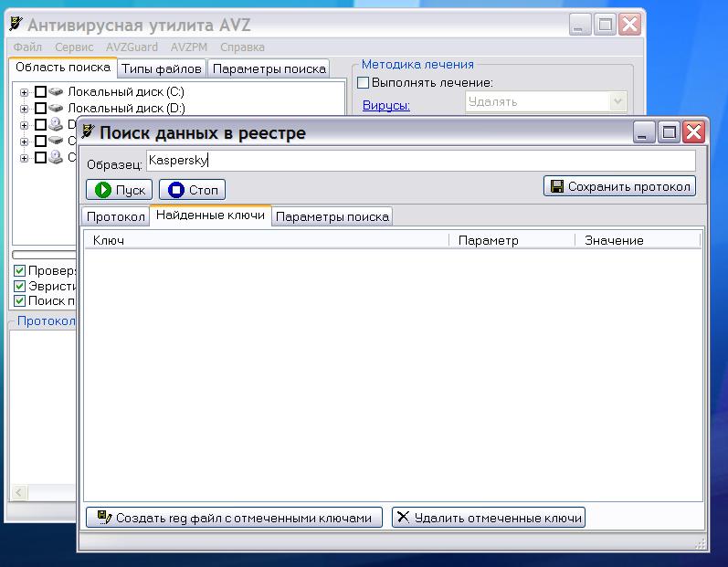This screenshot has height=567, width=728.
Task: Toggle the Эвристи... checkbox in main AVZ window
Action: click(x=19, y=286)
